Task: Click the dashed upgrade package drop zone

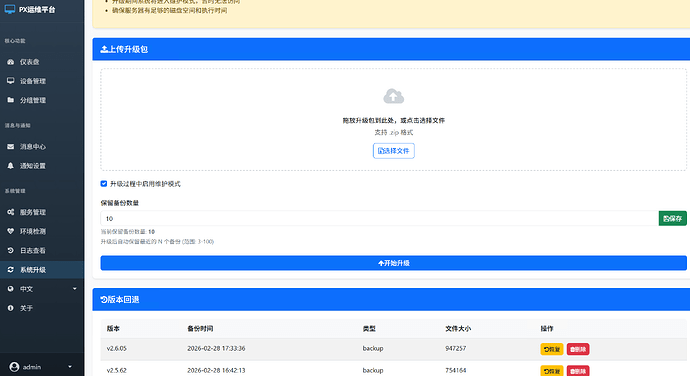Action: coord(393,119)
